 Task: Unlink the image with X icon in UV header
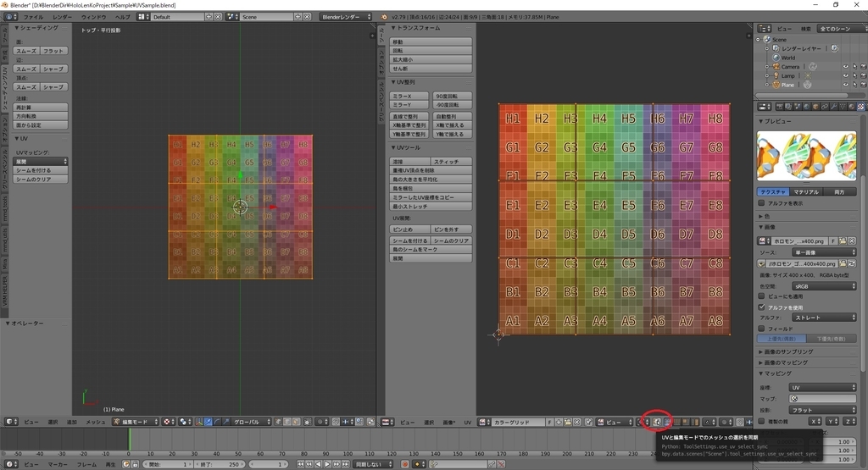click(x=576, y=422)
